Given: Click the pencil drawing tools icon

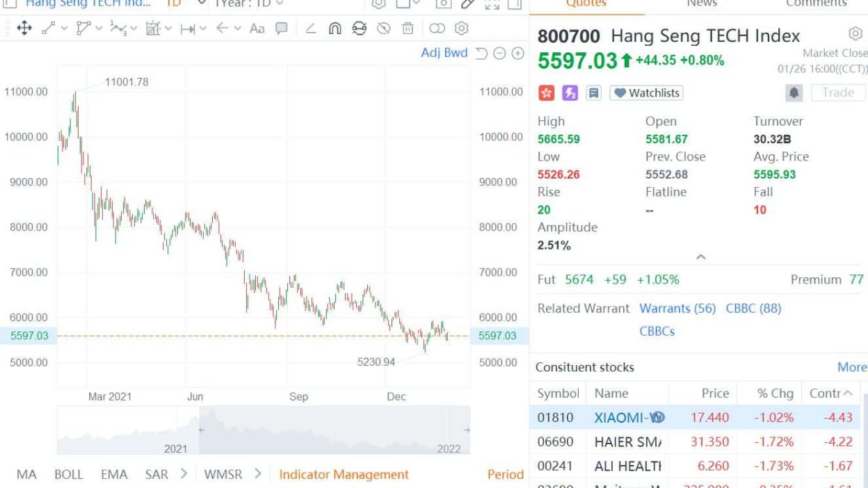Looking at the screenshot, I should pyautogui.click(x=467, y=3).
